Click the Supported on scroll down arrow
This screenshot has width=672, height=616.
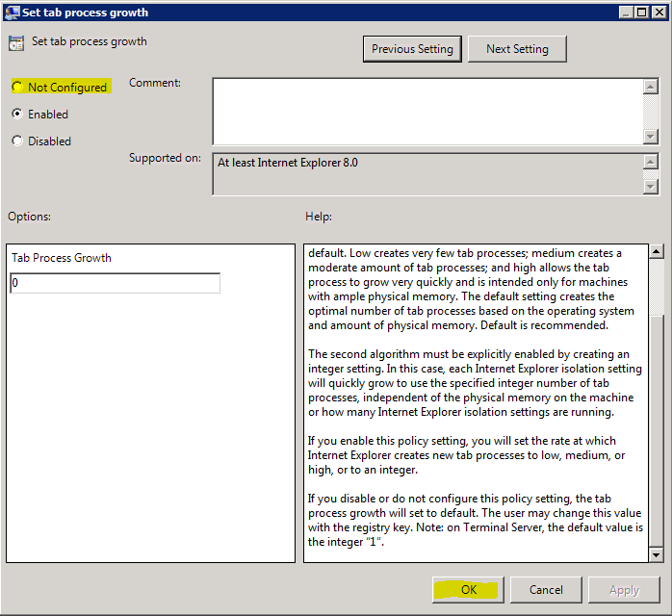point(651,187)
